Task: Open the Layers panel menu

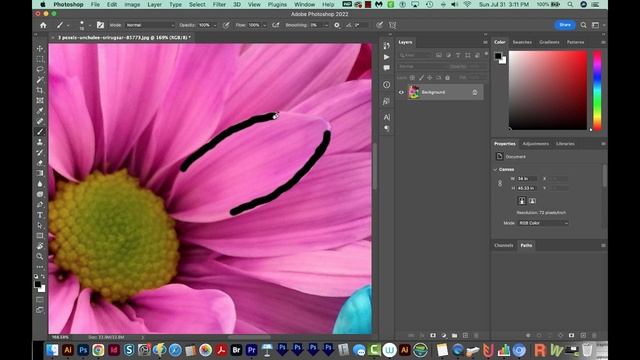Action: [485, 42]
